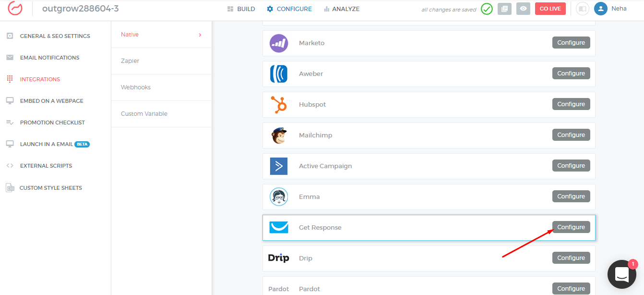Image resolution: width=644 pixels, height=295 pixels.
Task: Click the Emma logo icon
Action: click(x=279, y=197)
